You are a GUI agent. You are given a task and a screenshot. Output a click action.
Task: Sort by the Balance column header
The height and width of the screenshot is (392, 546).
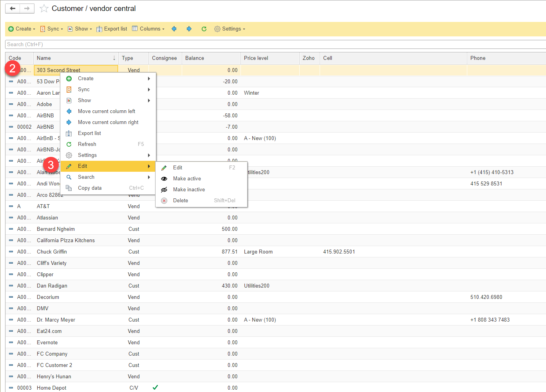pos(211,58)
